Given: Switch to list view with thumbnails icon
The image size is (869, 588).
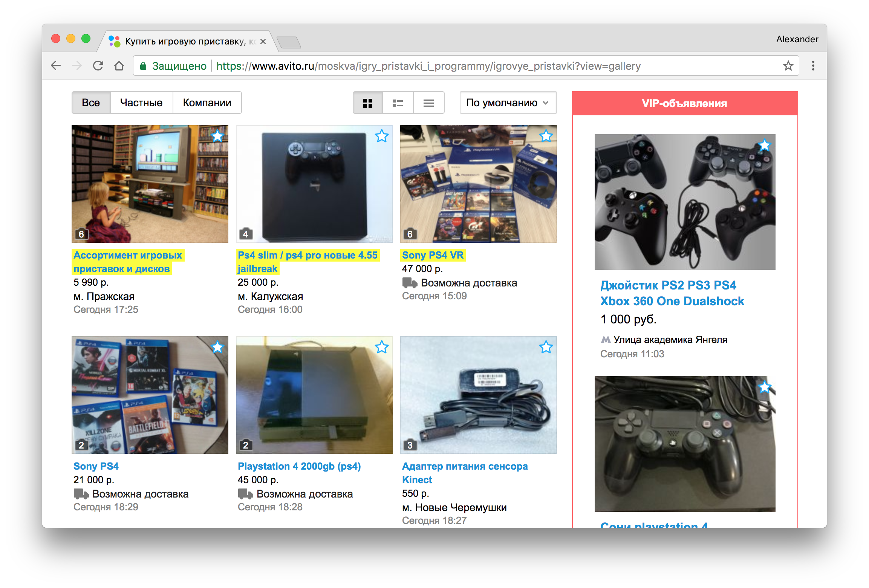Looking at the screenshot, I should 398,103.
